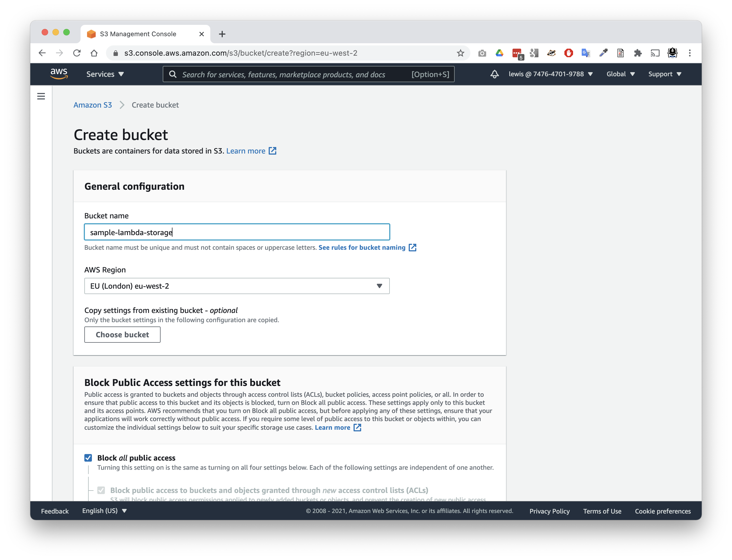
Task: Click the document extension icon in toolbar
Action: (x=620, y=53)
